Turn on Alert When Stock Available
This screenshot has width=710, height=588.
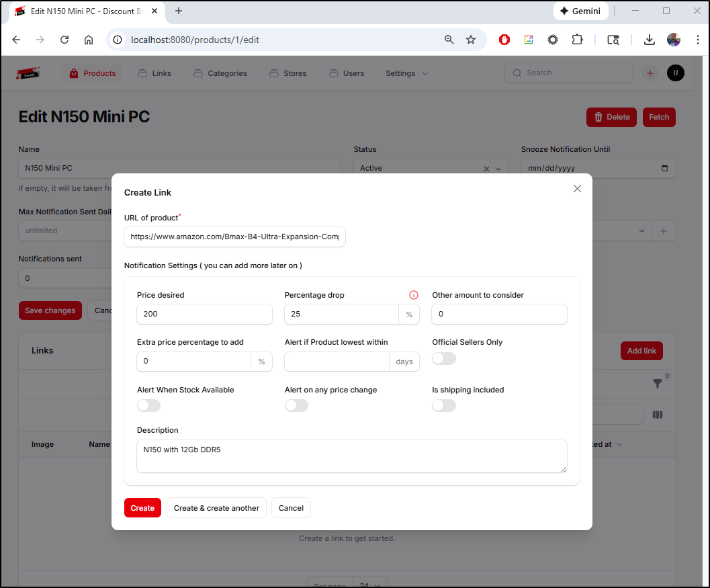[x=148, y=406]
